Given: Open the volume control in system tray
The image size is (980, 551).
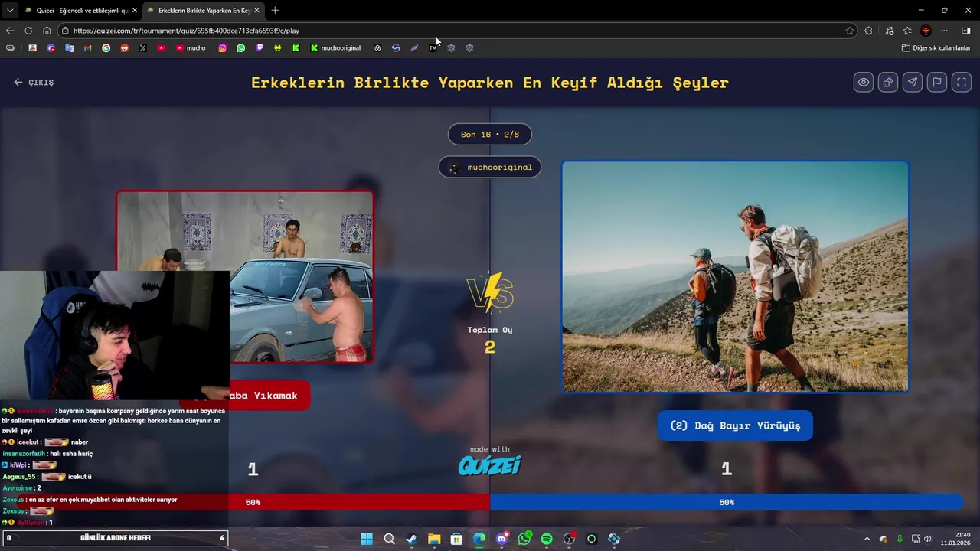Looking at the screenshot, I should coord(928,539).
